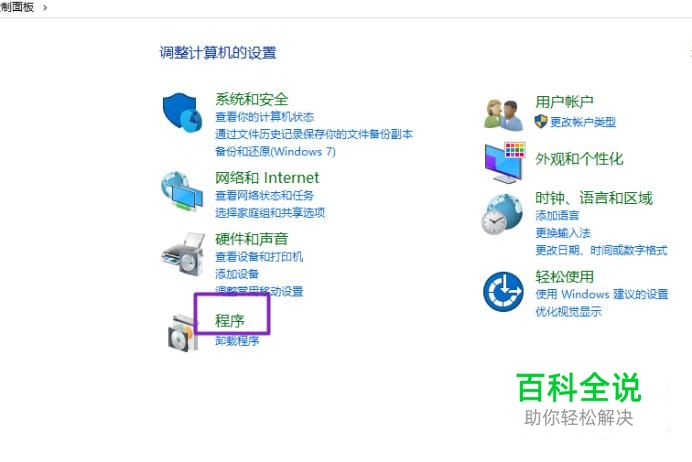Click the System and Security shield icon
This screenshot has height=462, width=692.
click(182, 113)
